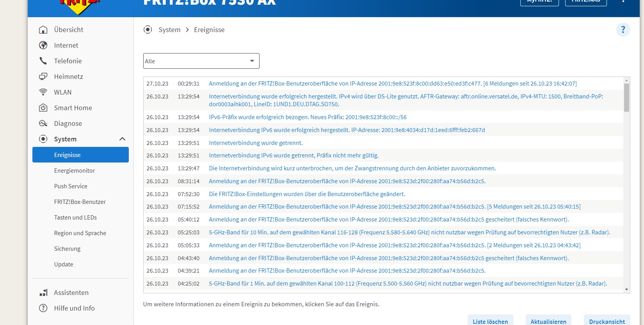644x325 pixels.
Task: Open event FRITZ!Box-Einstellungen wurden geändert
Action: [x=307, y=194]
